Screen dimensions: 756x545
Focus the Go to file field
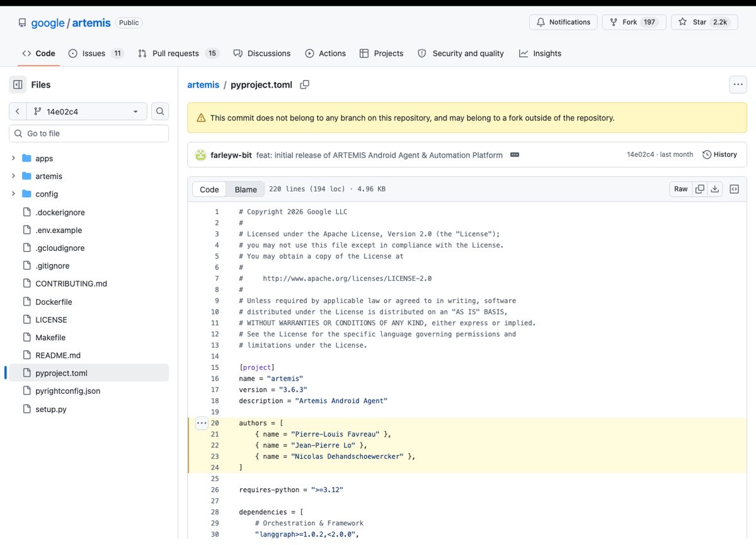tap(89, 134)
